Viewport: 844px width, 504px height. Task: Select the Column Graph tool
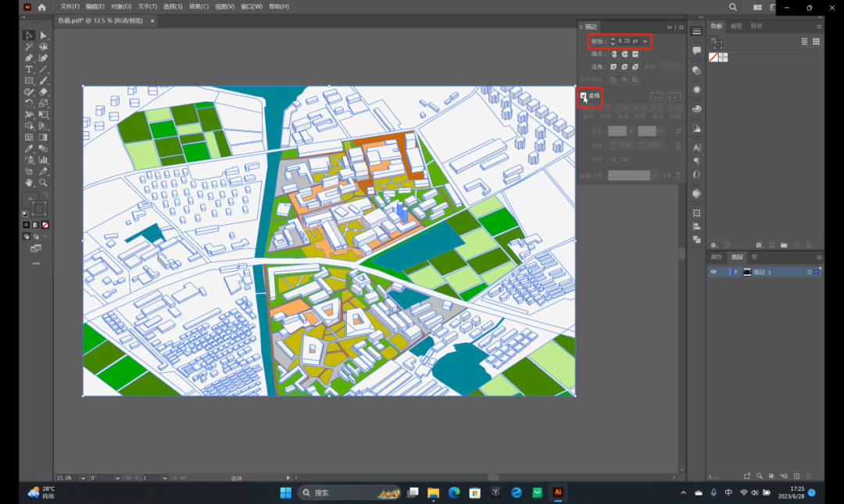coord(44,160)
